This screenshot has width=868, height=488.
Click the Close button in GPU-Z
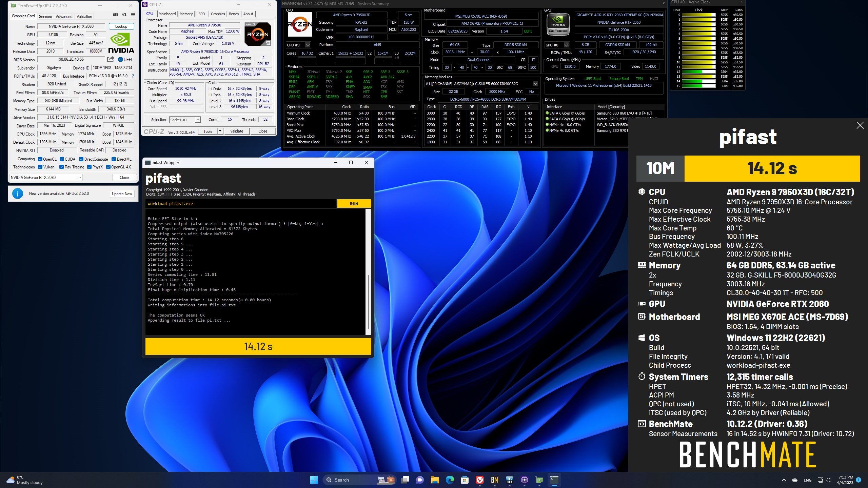tap(124, 178)
